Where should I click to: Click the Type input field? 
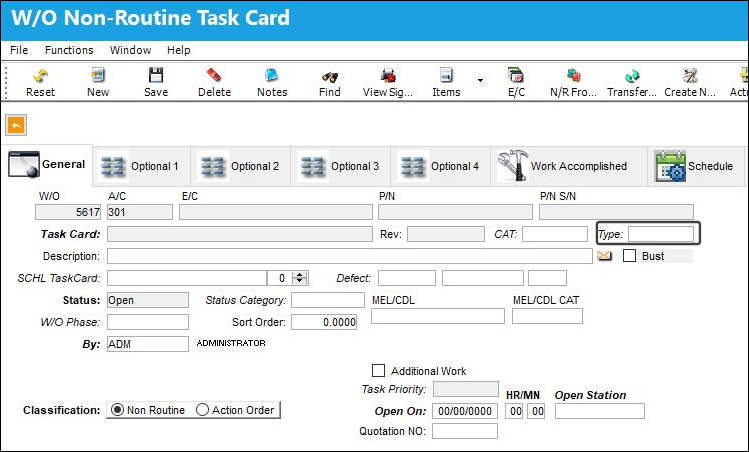[661, 234]
